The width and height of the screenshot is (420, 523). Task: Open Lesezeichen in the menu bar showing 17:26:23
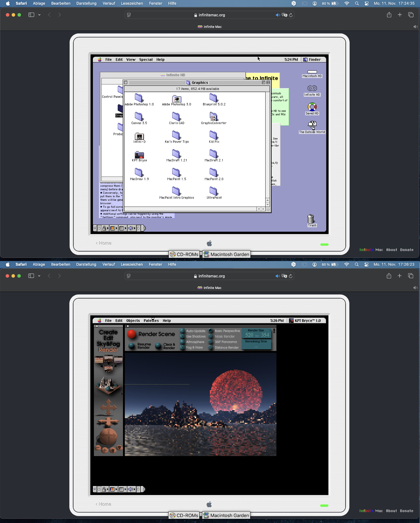coord(132,264)
